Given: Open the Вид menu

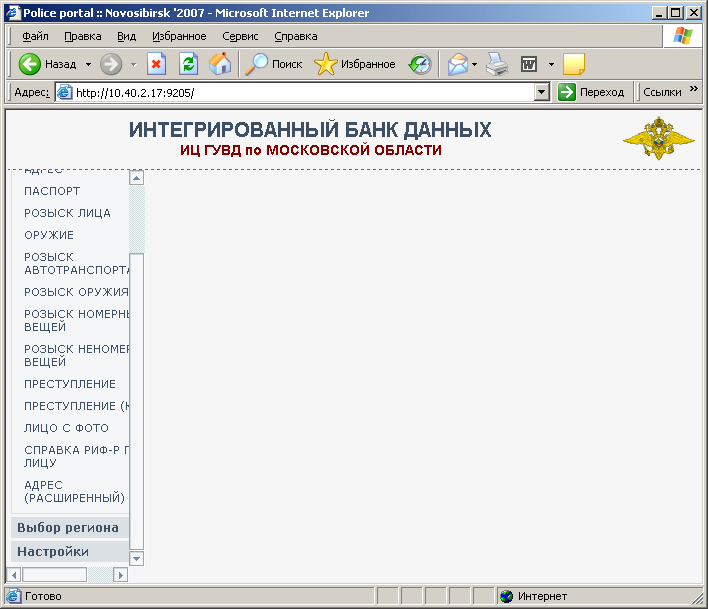Looking at the screenshot, I should tap(126, 36).
